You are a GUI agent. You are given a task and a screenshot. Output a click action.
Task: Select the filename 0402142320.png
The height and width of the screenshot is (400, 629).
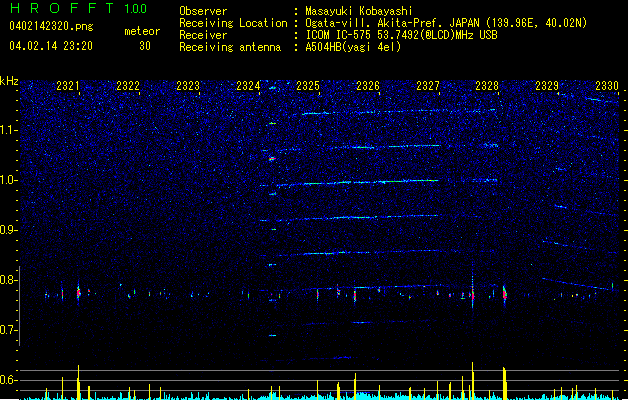(51, 27)
